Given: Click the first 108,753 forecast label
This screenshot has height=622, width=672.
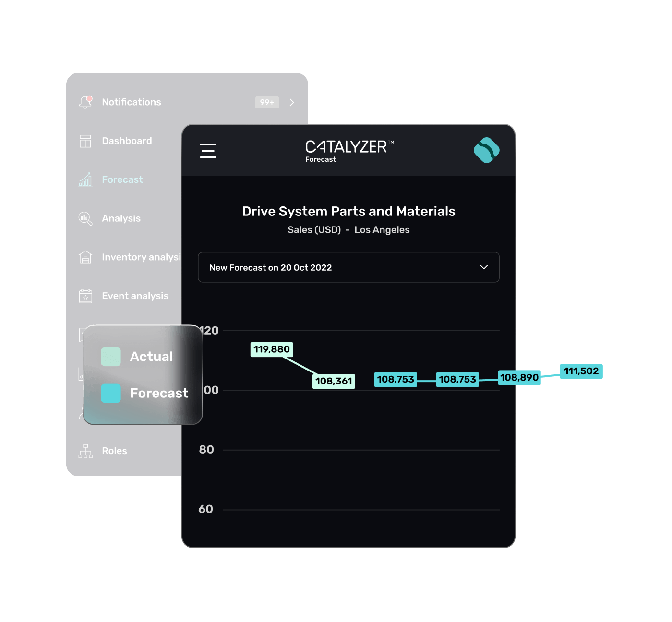Looking at the screenshot, I should pos(396,379).
